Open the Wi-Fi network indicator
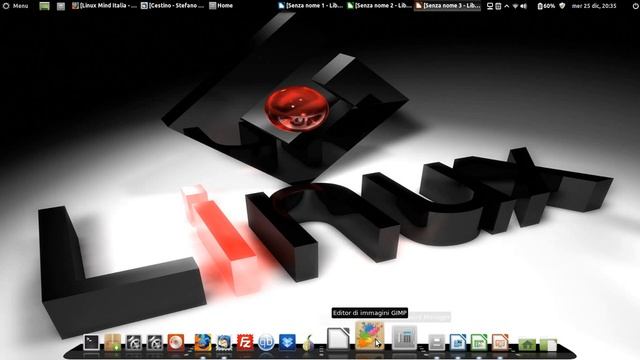The height and width of the screenshot is (360, 640). pyautogui.click(x=515, y=6)
